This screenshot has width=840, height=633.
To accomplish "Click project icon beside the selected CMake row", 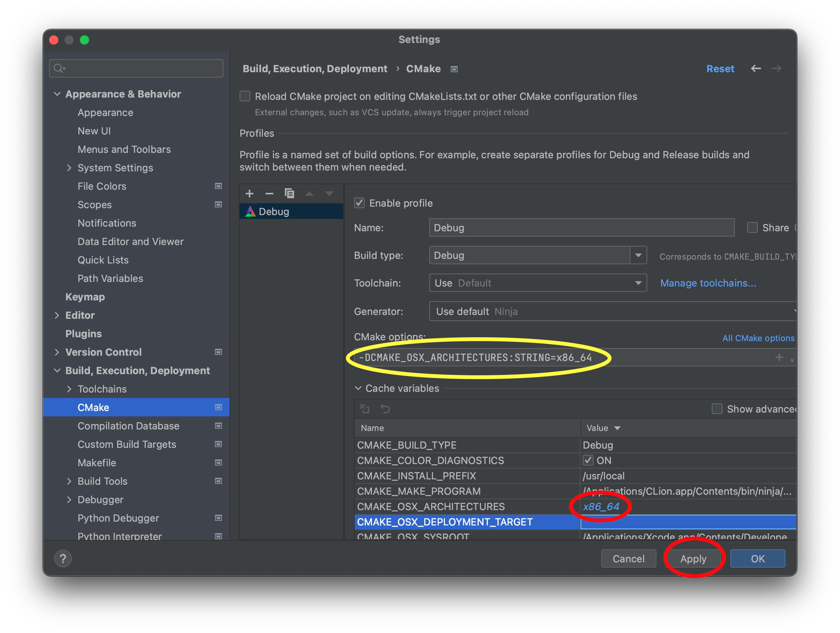I will pos(218,408).
